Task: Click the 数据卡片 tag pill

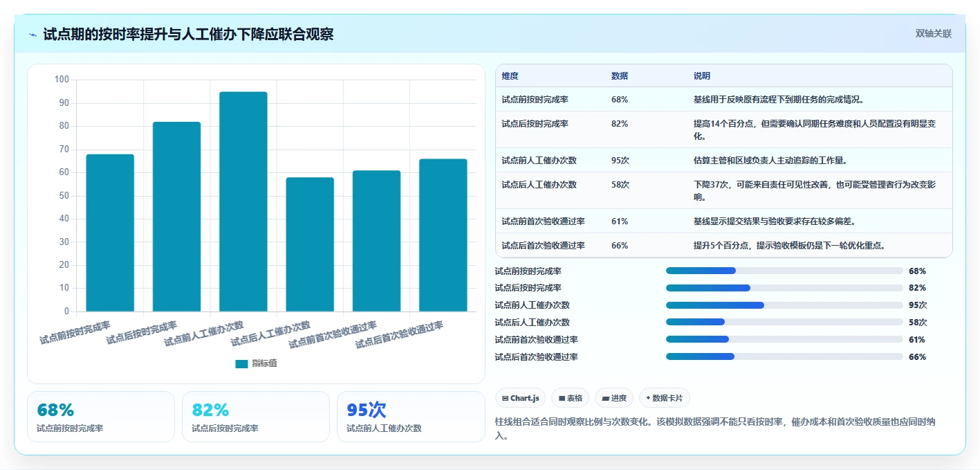Action: pyautogui.click(x=664, y=398)
